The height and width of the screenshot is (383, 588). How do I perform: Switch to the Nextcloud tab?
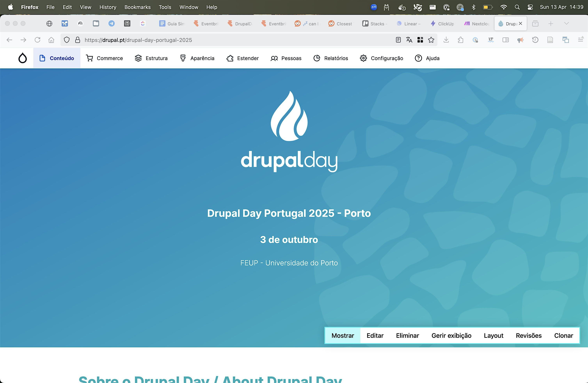[477, 24]
